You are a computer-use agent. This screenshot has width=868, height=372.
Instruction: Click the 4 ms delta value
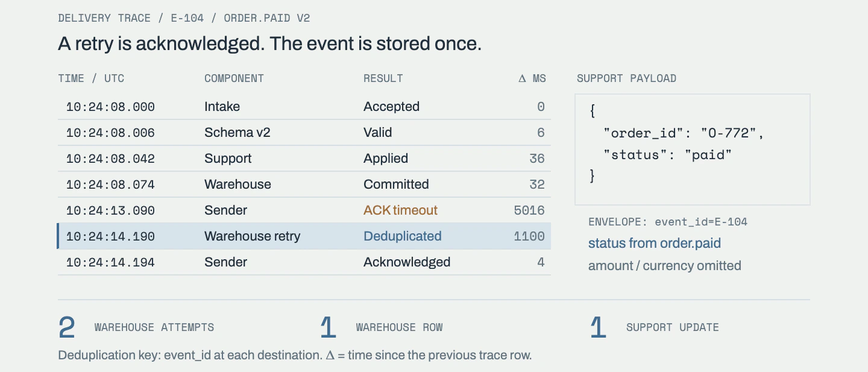click(x=541, y=262)
